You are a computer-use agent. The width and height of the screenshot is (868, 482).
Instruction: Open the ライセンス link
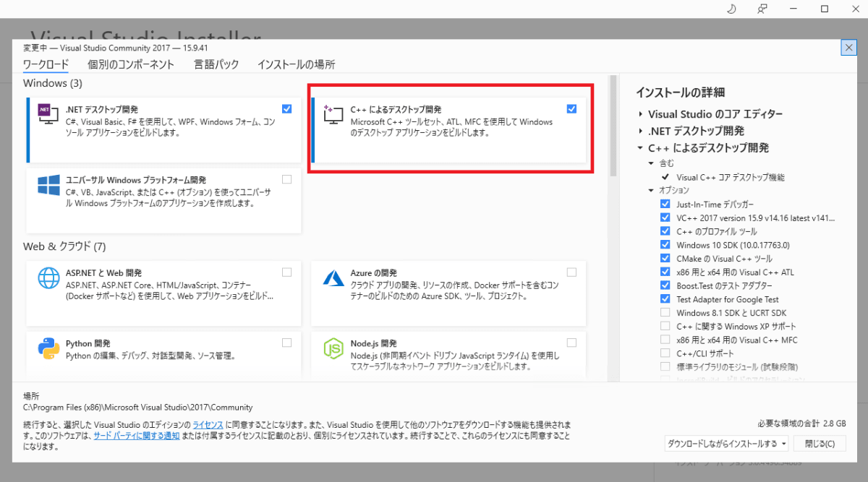click(208, 424)
